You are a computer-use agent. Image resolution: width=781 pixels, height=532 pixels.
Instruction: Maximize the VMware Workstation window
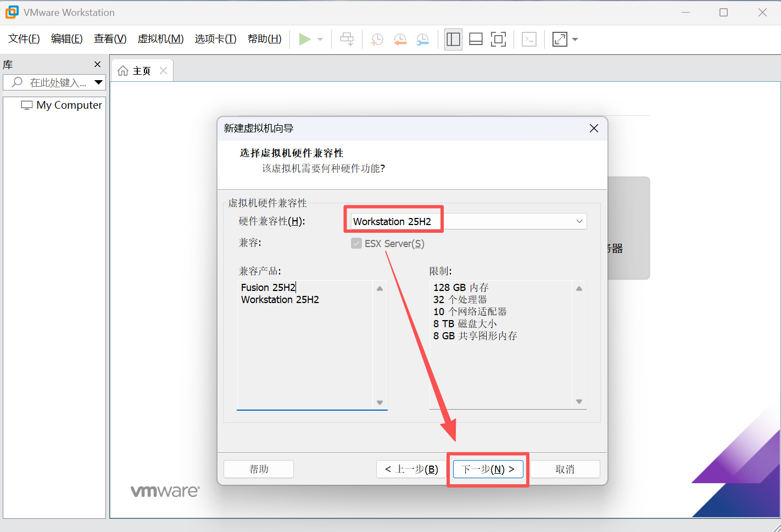724,12
